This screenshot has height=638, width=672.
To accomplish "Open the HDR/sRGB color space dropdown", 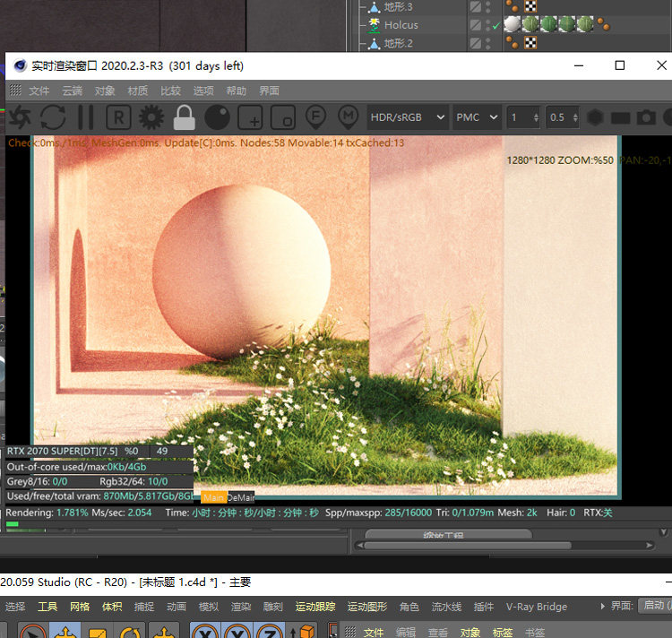I will [408, 117].
